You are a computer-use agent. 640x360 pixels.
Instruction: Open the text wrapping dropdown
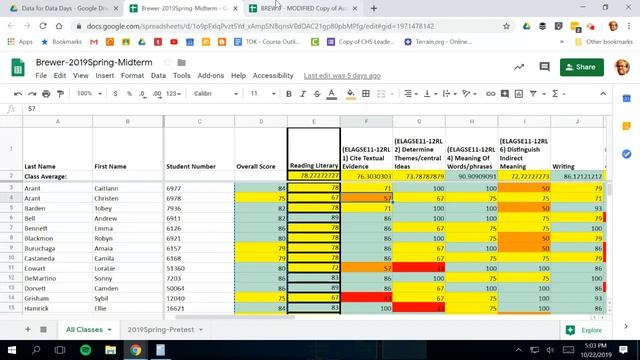tap(449, 94)
